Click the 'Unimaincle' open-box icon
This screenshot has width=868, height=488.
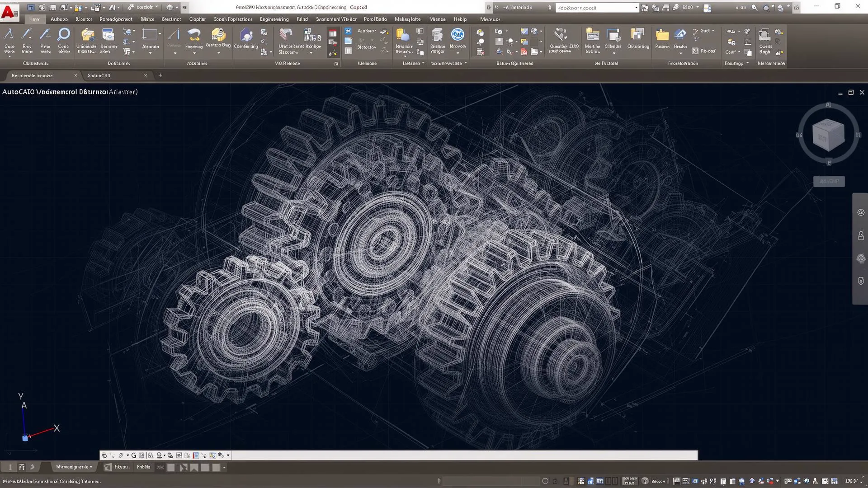87,35
